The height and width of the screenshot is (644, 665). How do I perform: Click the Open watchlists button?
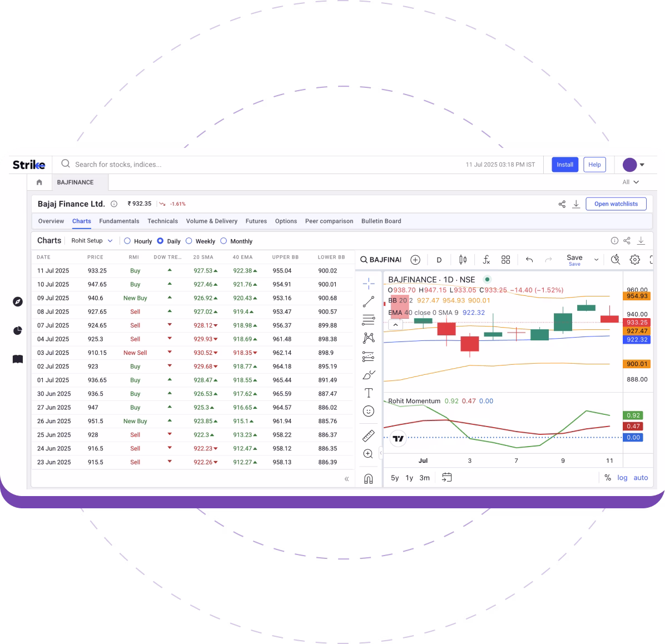[616, 204]
